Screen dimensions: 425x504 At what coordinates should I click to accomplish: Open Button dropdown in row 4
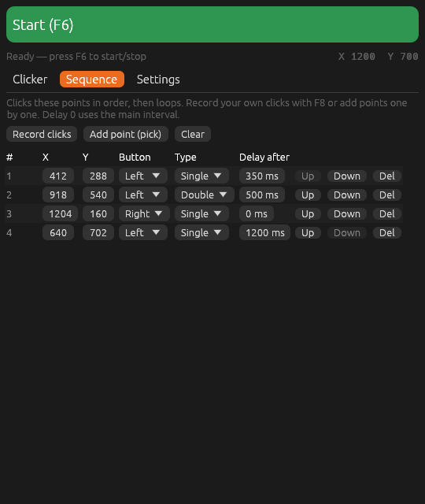[143, 233]
